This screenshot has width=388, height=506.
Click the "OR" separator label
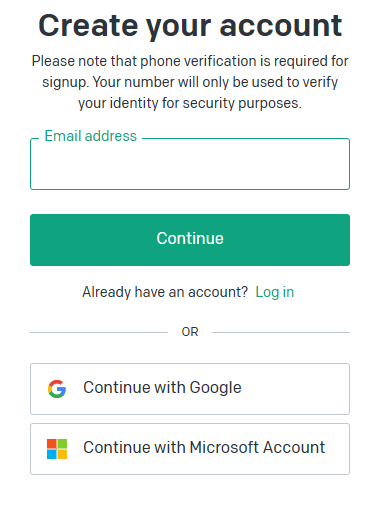pyautogui.click(x=190, y=332)
